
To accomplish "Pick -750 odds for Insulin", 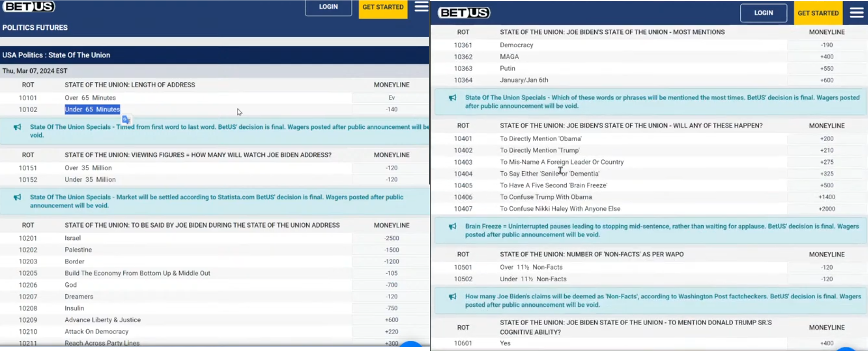I will click(x=391, y=308).
